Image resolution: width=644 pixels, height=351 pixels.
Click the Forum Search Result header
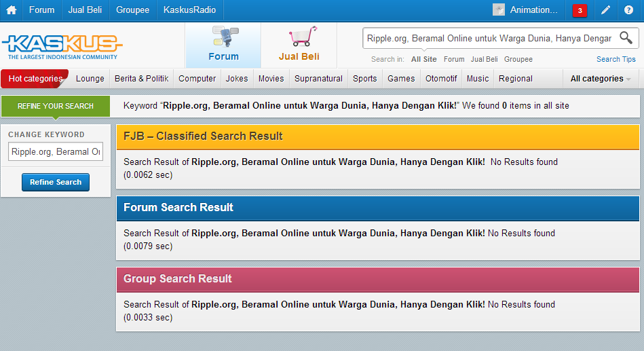(x=377, y=208)
